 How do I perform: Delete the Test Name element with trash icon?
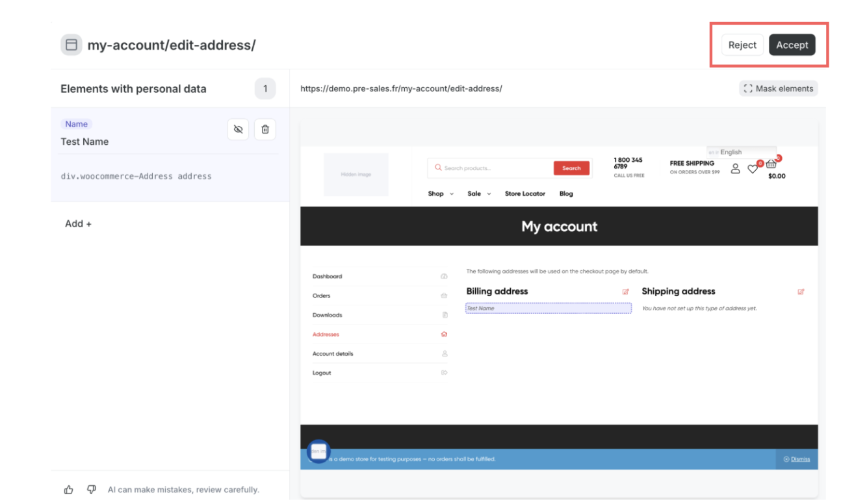(265, 129)
